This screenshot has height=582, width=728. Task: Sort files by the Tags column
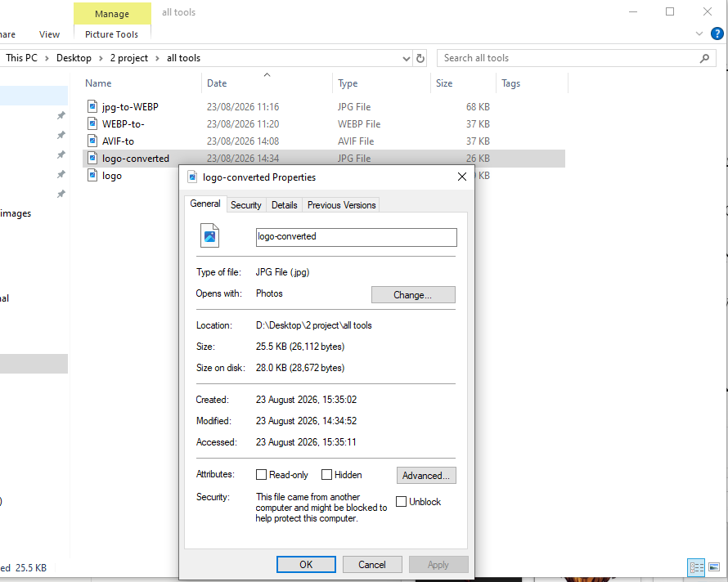tap(532, 83)
